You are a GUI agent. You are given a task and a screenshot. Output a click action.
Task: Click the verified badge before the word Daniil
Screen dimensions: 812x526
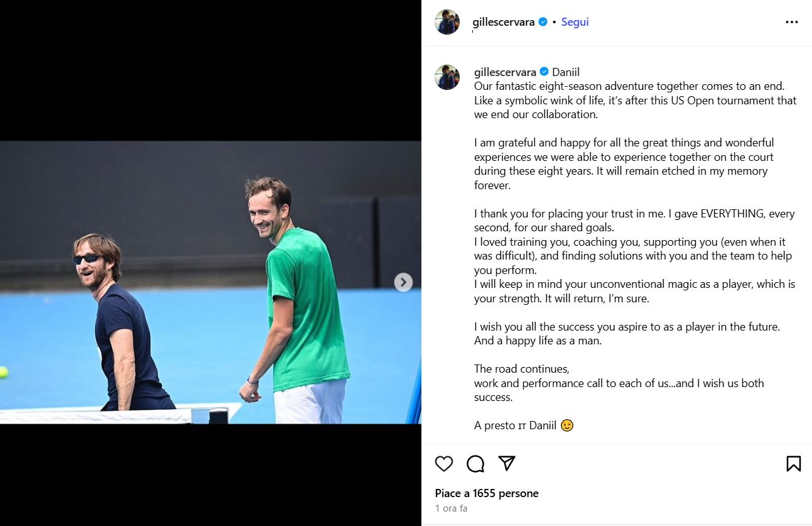(x=544, y=72)
